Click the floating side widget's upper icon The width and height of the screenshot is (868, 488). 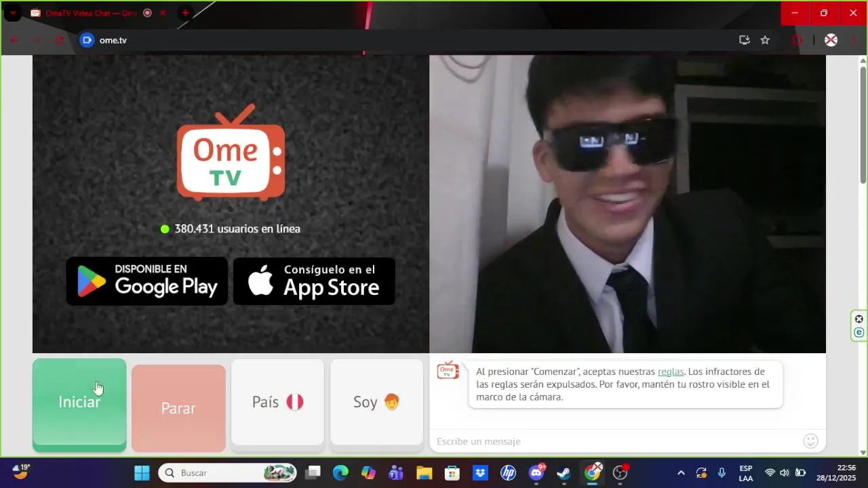(x=859, y=319)
